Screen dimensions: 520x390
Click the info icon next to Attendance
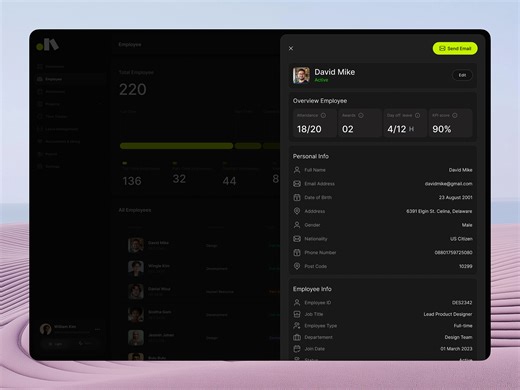pyautogui.click(x=323, y=115)
